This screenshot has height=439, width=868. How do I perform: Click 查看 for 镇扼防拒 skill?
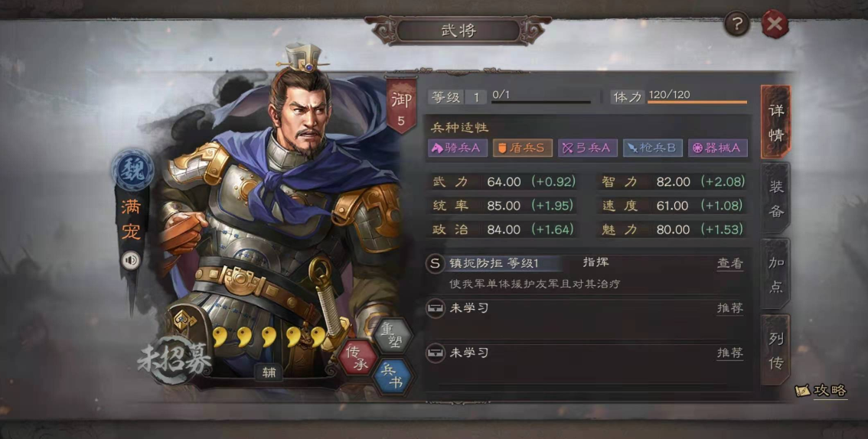pos(730,264)
